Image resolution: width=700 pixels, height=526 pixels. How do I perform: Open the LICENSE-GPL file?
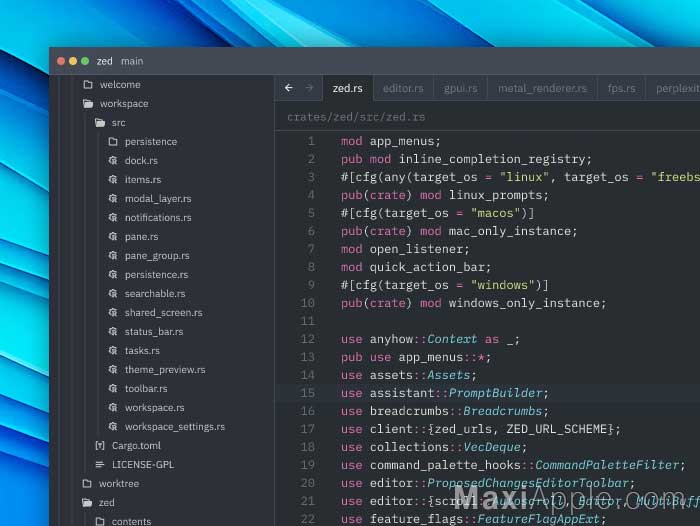[143, 464]
